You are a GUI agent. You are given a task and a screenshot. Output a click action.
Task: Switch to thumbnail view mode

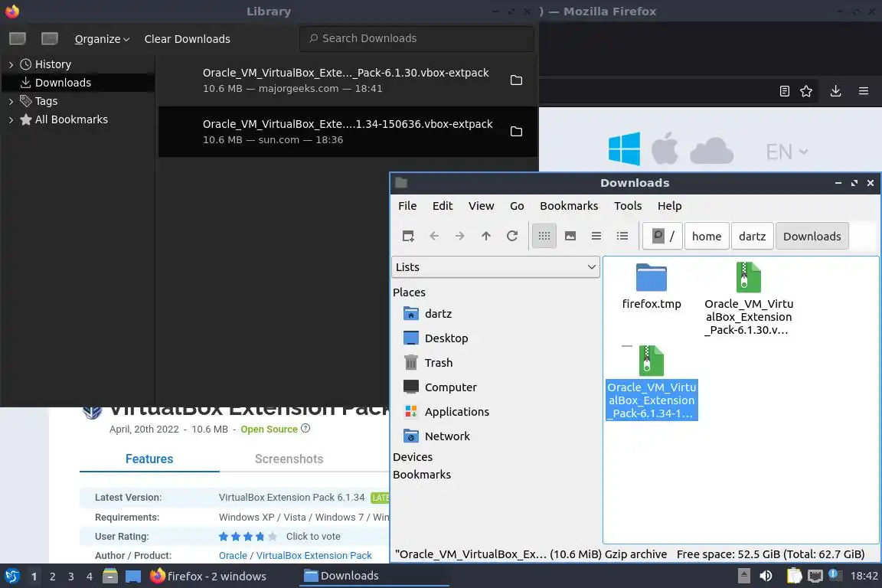[570, 236]
